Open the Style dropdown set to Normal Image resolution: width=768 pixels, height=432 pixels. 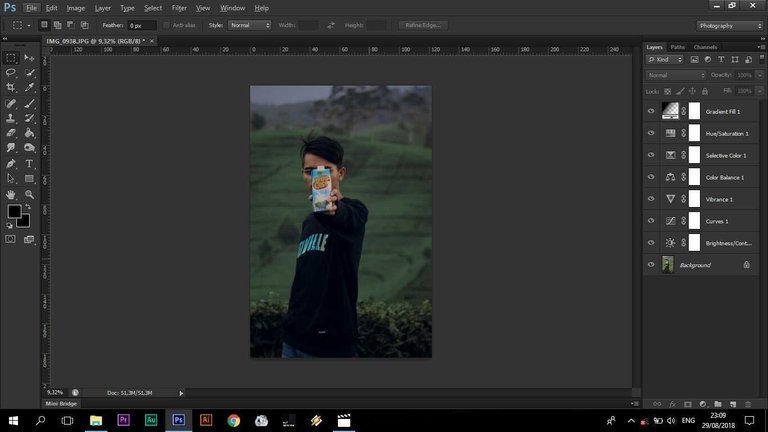(x=250, y=25)
